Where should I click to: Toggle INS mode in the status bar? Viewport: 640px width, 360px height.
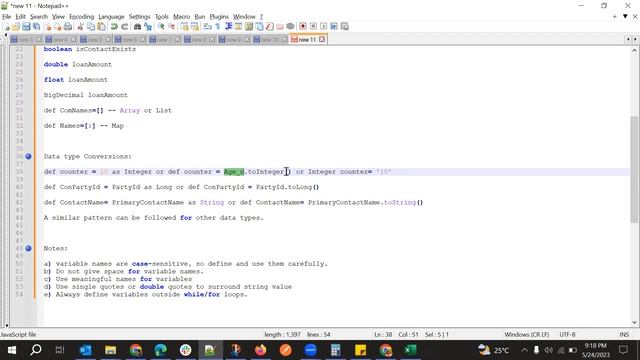tap(624, 335)
